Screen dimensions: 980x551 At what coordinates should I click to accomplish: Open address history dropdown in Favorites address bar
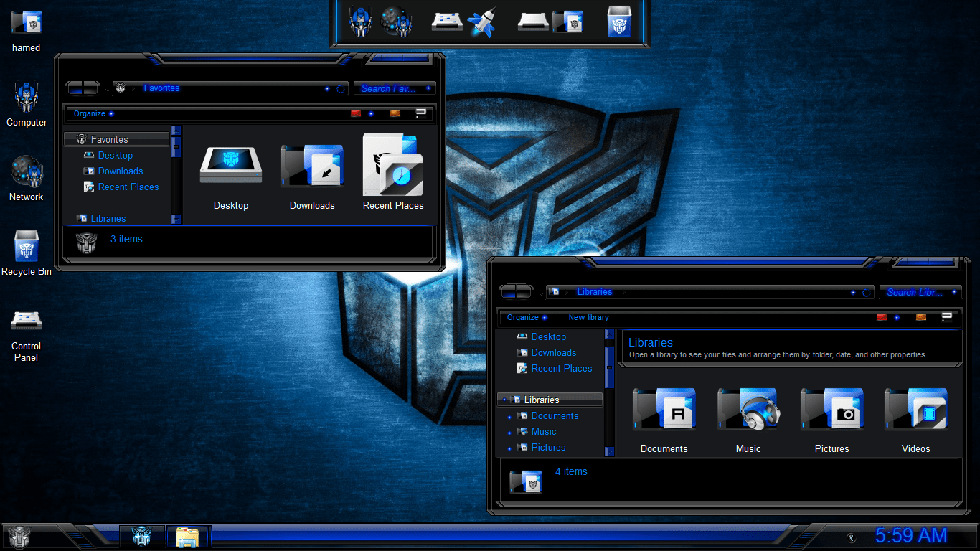click(x=328, y=89)
